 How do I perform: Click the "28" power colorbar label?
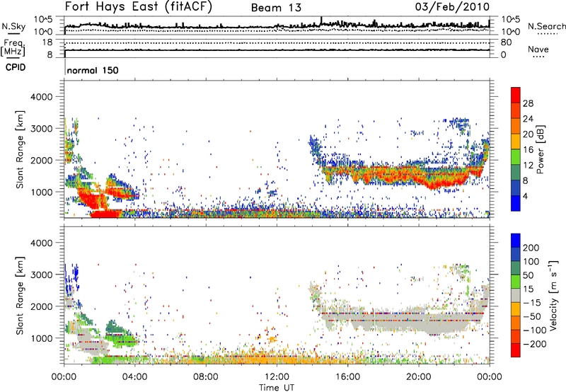click(528, 103)
